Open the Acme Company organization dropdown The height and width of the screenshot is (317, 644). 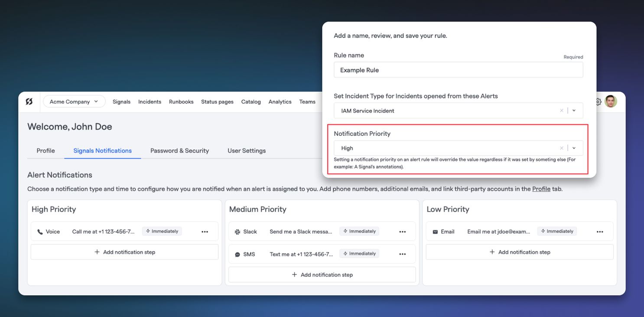(x=74, y=101)
